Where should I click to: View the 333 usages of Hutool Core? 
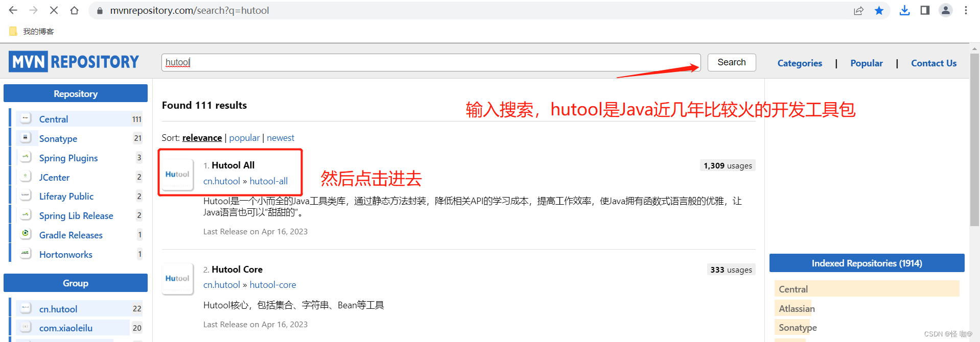731,270
